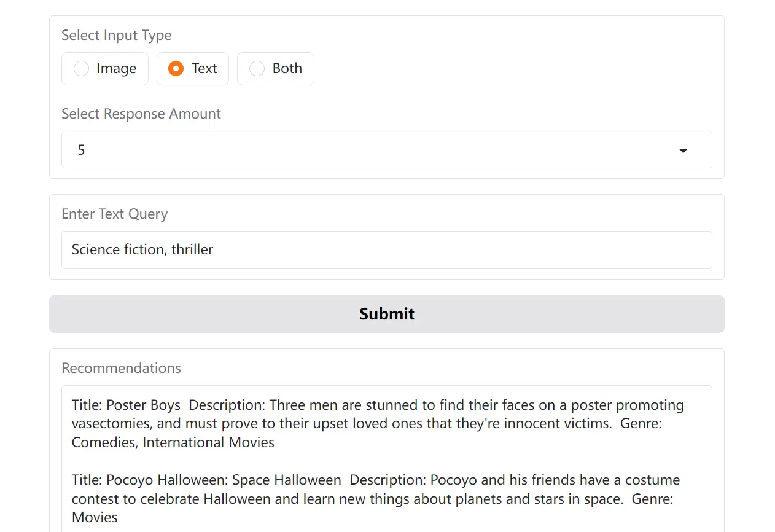Click the Recommendations panel heading
This screenshot has height=532, width=775.
(121, 367)
